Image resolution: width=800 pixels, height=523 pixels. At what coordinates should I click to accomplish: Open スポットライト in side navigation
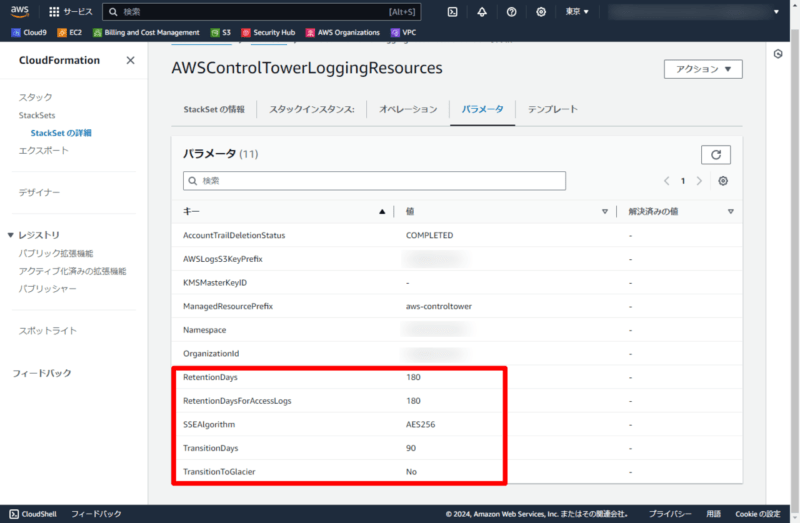(x=47, y=331)
